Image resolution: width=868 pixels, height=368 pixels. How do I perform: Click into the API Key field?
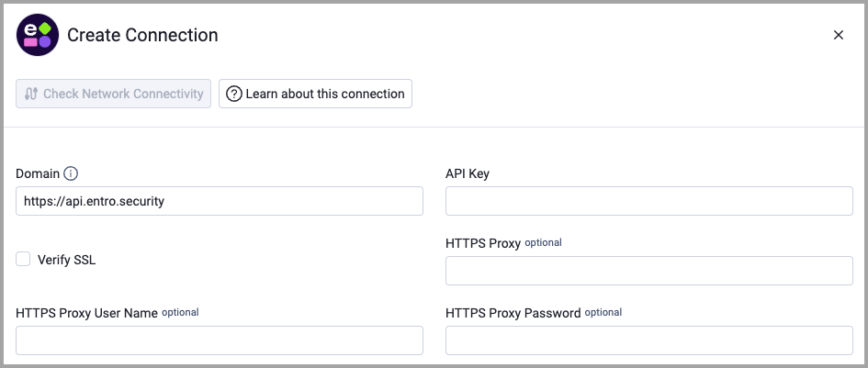tap(648, 201)
